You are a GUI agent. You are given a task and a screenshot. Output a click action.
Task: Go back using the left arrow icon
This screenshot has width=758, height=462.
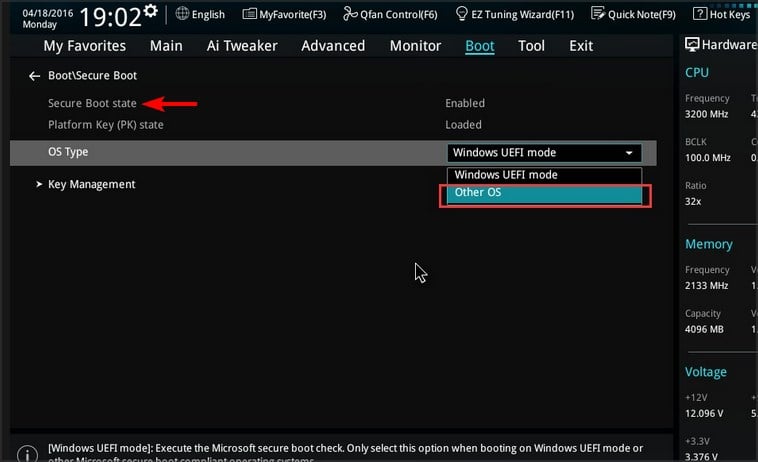35,76
